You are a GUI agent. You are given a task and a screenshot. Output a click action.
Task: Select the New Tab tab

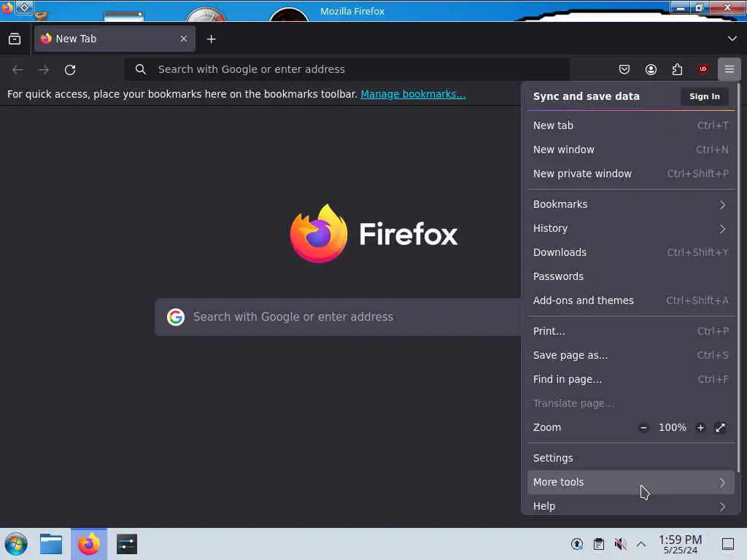point(115,39)
